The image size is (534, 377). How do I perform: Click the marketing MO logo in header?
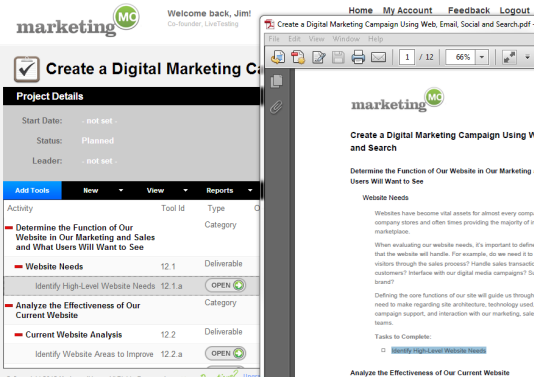78,20
